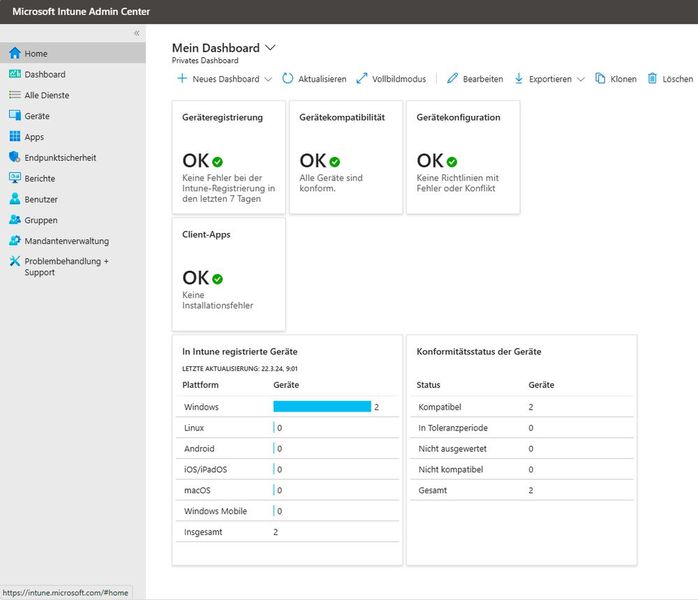Click the Gruppen people icon
The width and height of the screenshot is (698, 600).
[x=15, y=219]
